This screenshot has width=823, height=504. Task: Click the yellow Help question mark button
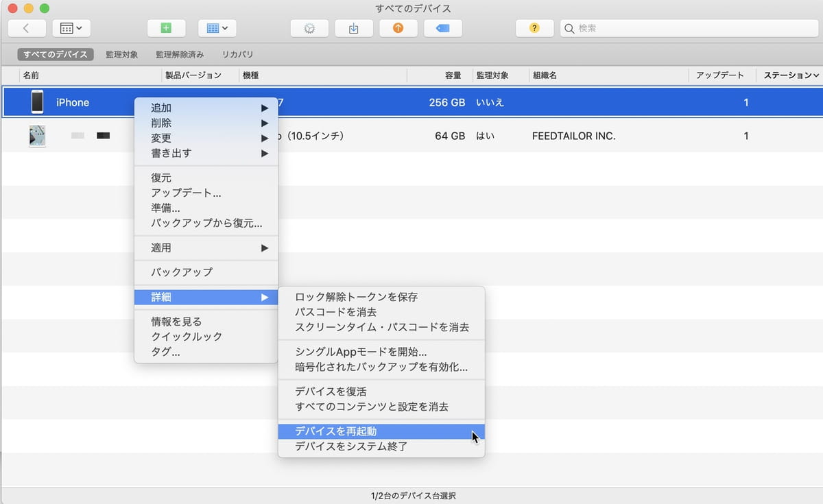pyautogui.click(x=534, y=28)
